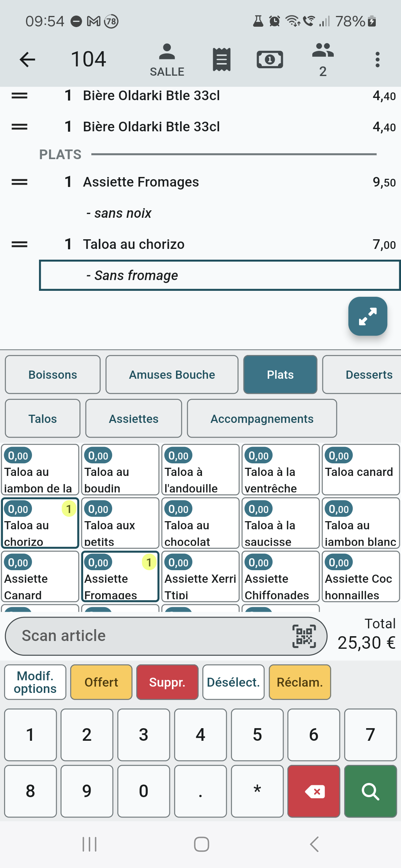Click the Suppr. red button
Screen dimensions: 401x868
tap(167, 682)
